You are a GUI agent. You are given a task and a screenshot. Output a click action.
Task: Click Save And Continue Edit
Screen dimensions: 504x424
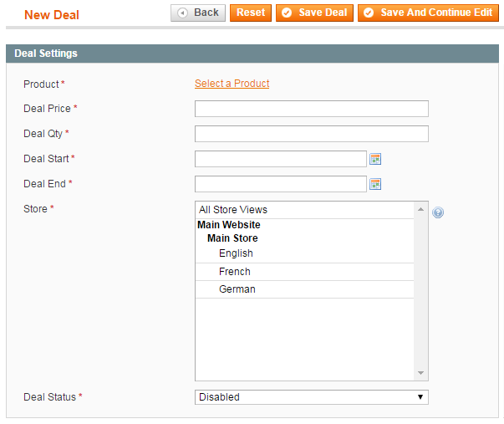[x=428, y=13]
